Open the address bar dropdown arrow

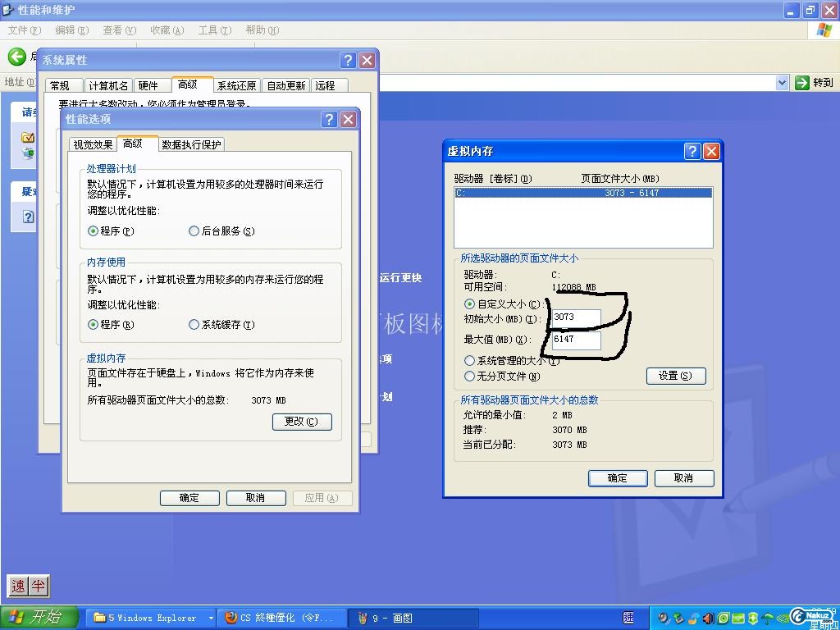coord(782,83)
